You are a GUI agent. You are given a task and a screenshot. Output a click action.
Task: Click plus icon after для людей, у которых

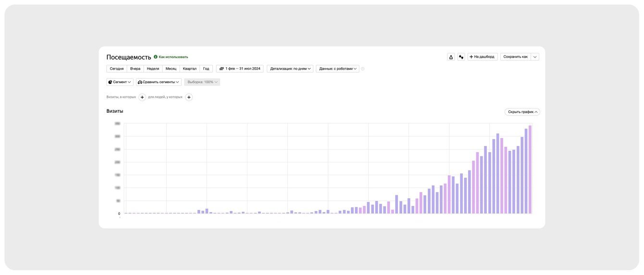pos(189,97)
